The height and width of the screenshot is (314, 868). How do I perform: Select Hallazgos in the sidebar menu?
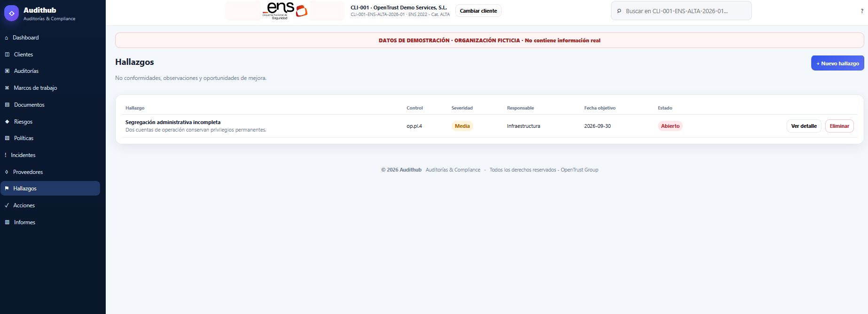click(x=50, y=188)
